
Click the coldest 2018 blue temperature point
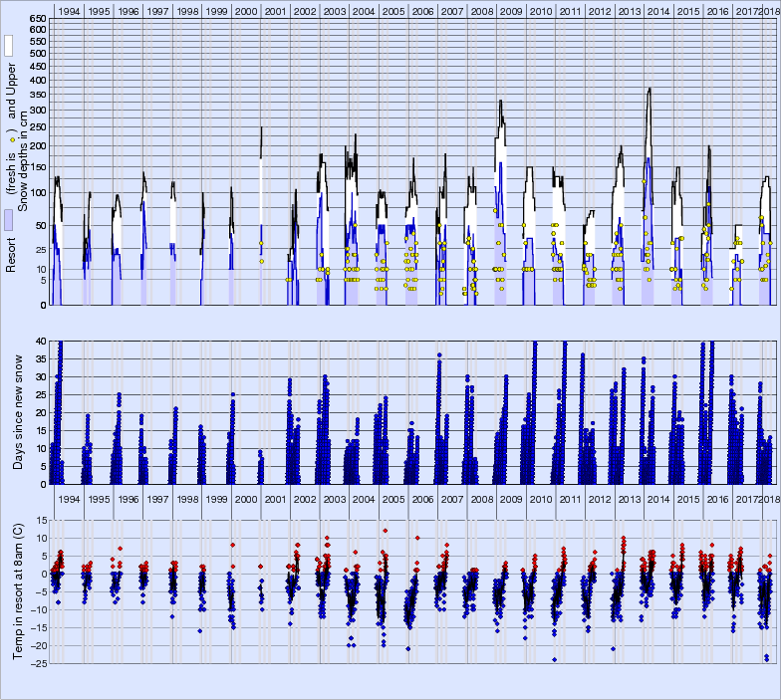767,659
